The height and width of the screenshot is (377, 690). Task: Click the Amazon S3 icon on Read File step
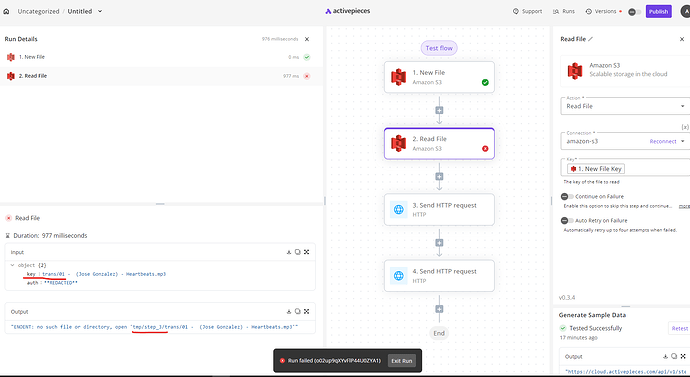[x=399, y=143]
